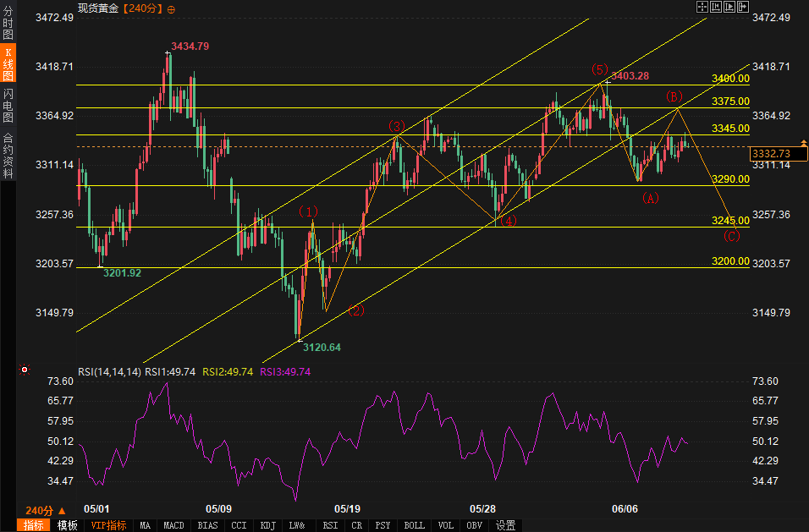Apply the KDJ indicator
809x532 pixels.
coord(268,525)
